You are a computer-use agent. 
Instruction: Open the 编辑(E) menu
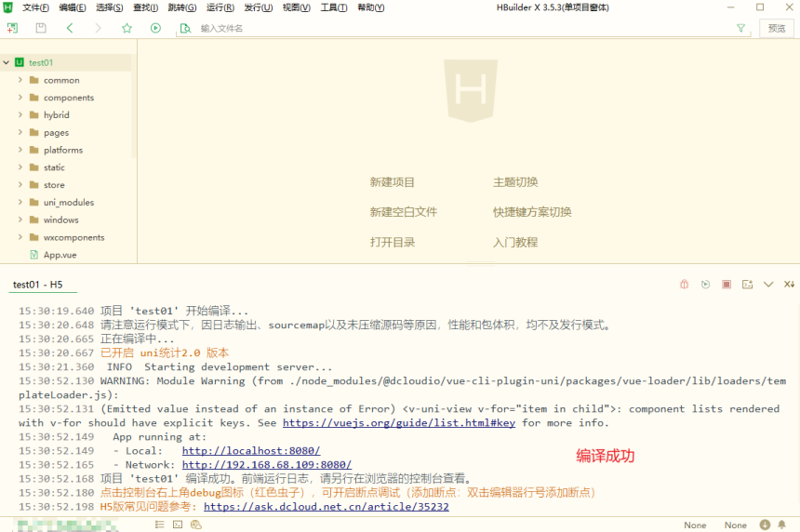click(73, 7)
